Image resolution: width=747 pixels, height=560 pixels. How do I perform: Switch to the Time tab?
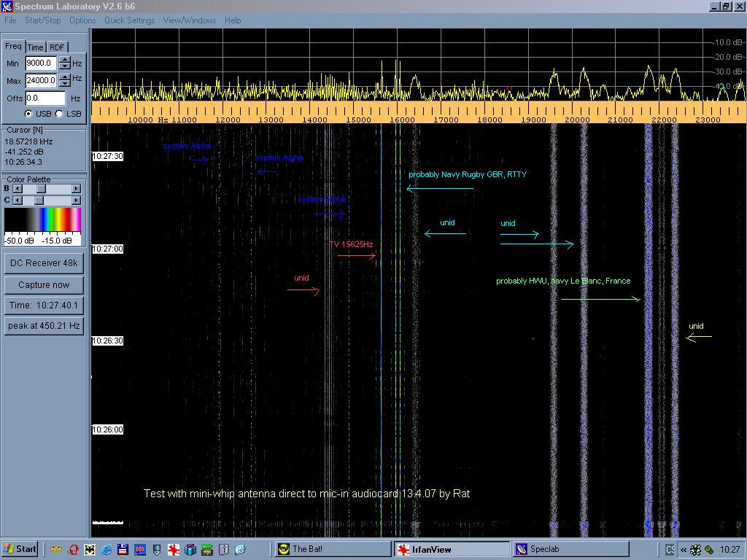(x=35, y=47)
